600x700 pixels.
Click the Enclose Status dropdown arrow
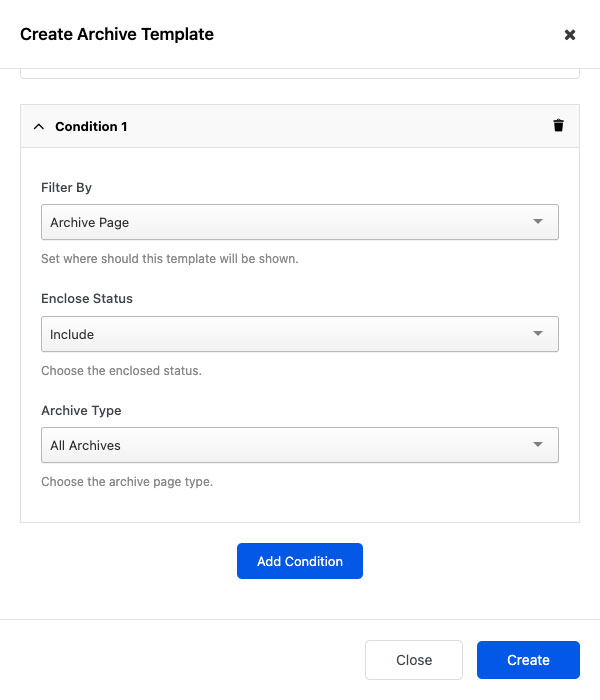538,334
